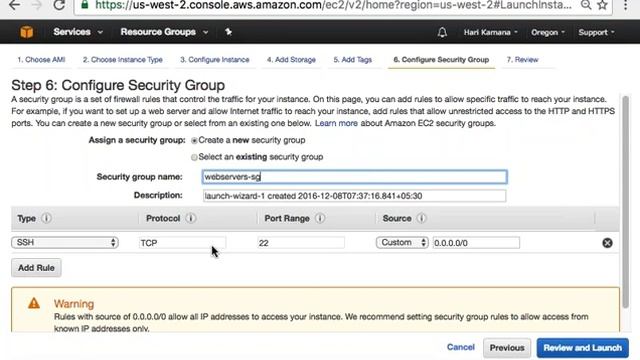Click the orange Warning heading text
This screenshot has height=360, width=640.
pyautogui.click(x=74, y=304)
